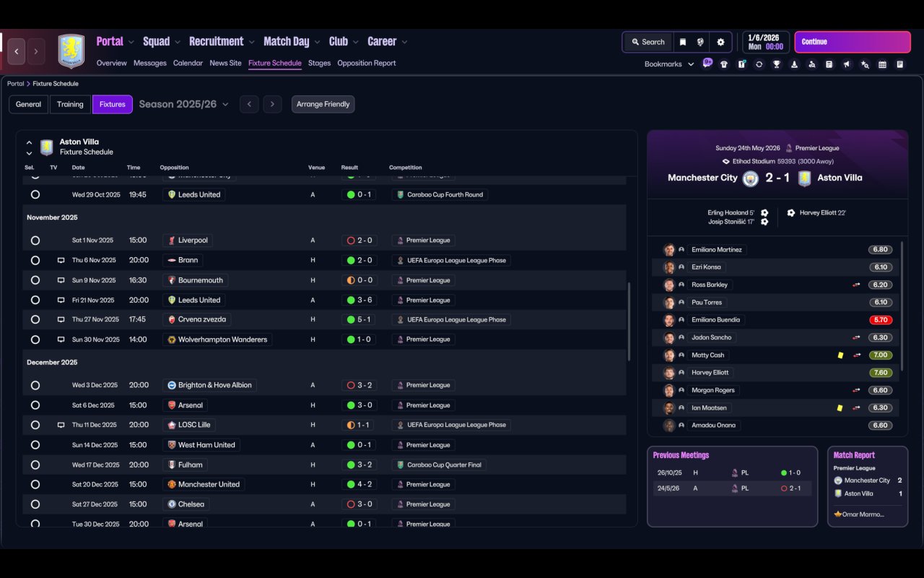924x578 pixels.
Task: Open the search player bookmark icon
Action: [812, 64]
